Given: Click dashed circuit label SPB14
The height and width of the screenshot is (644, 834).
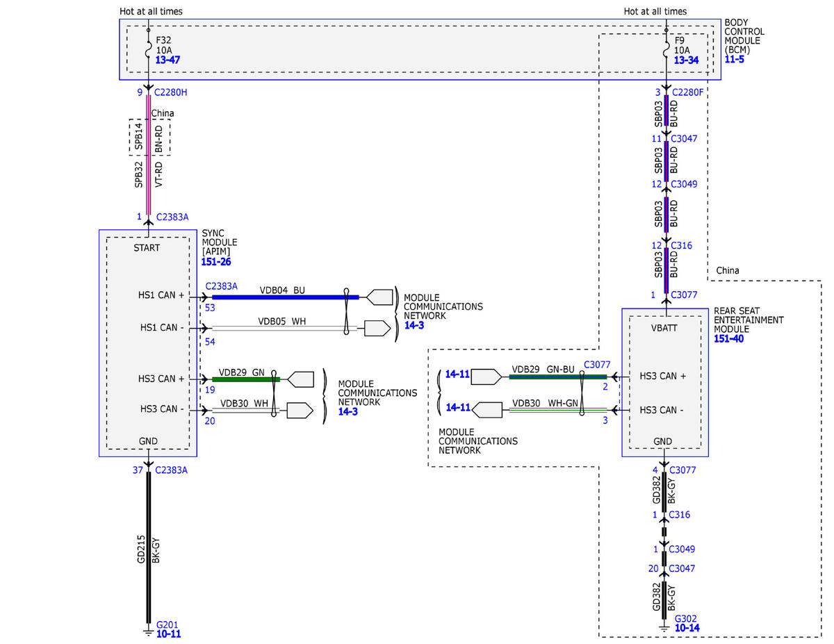Looking at the screenshot, I should (138, 137).
